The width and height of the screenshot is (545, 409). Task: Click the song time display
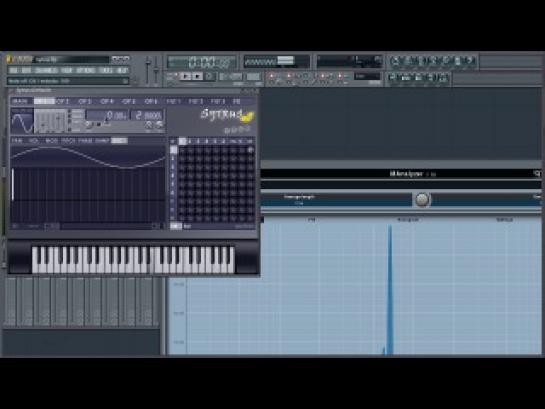(x=202, y=62)
